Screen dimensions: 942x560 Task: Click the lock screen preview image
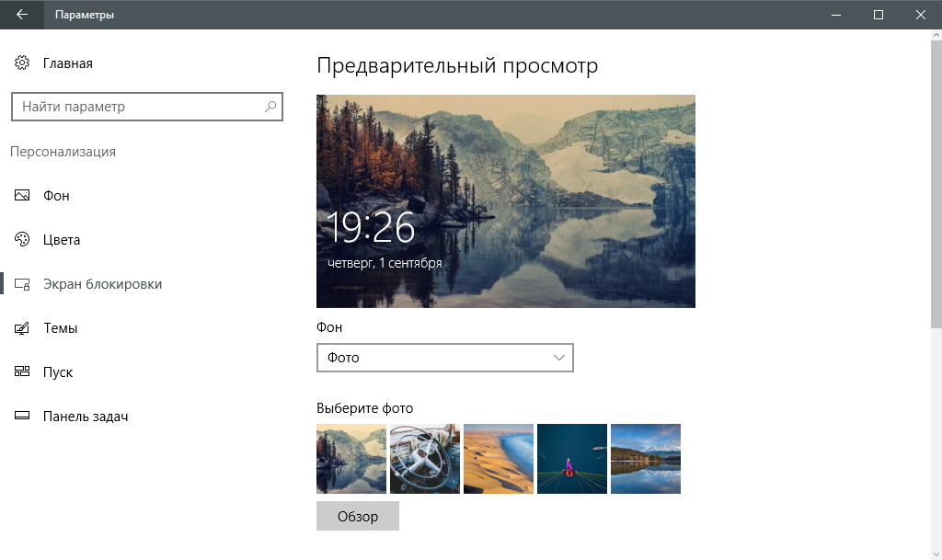coord(506,201)
